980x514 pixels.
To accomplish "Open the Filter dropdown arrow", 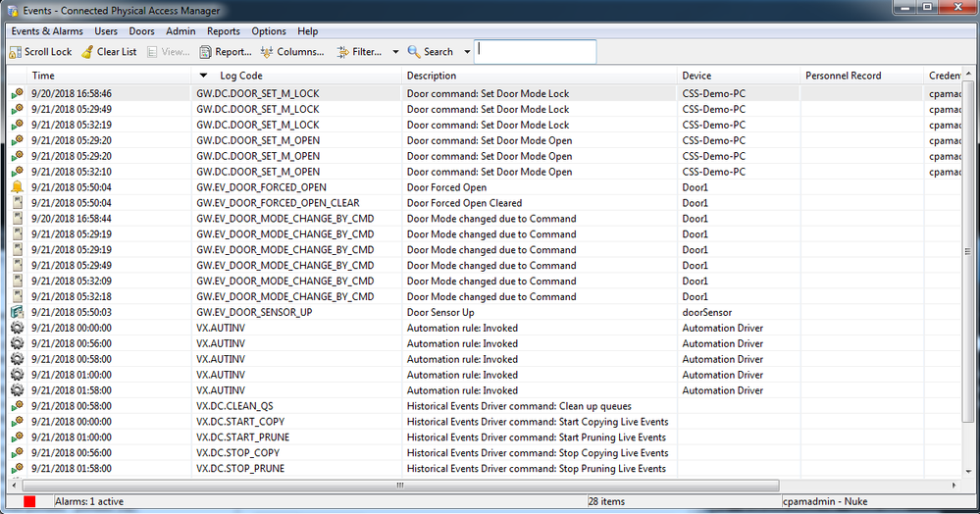I will (395, 52).
